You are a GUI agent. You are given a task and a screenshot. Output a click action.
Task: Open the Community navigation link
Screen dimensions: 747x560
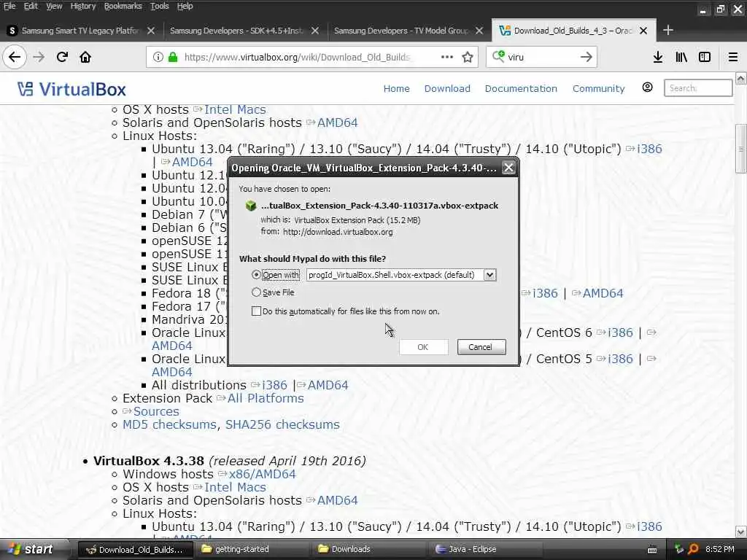(x=598, y=88)
